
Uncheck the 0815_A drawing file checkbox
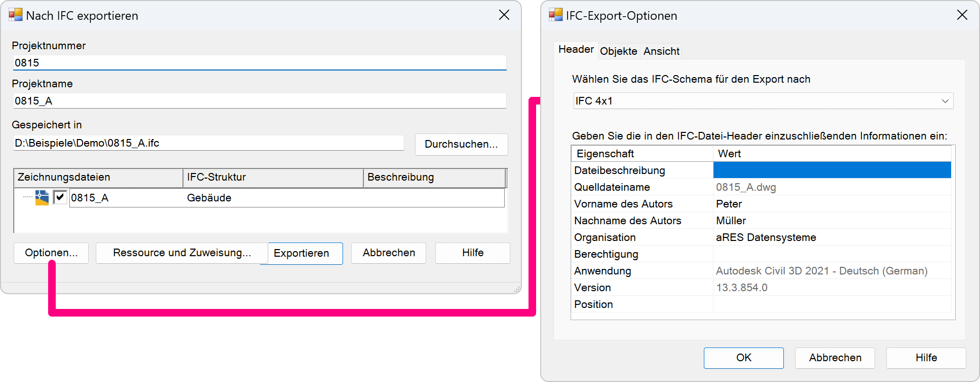(60, 197)
